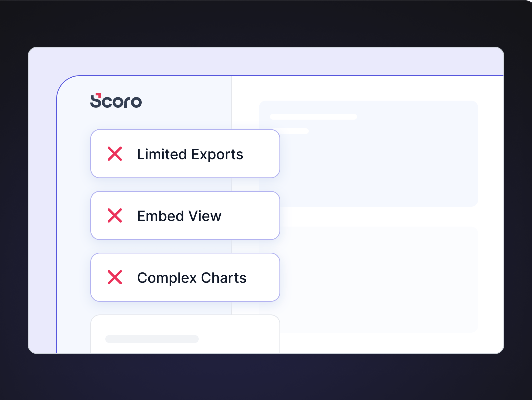Viewport: 532px width, 400px height.
Task: Click the red accent square on Scoro logo
Action: tap(99, 95)
